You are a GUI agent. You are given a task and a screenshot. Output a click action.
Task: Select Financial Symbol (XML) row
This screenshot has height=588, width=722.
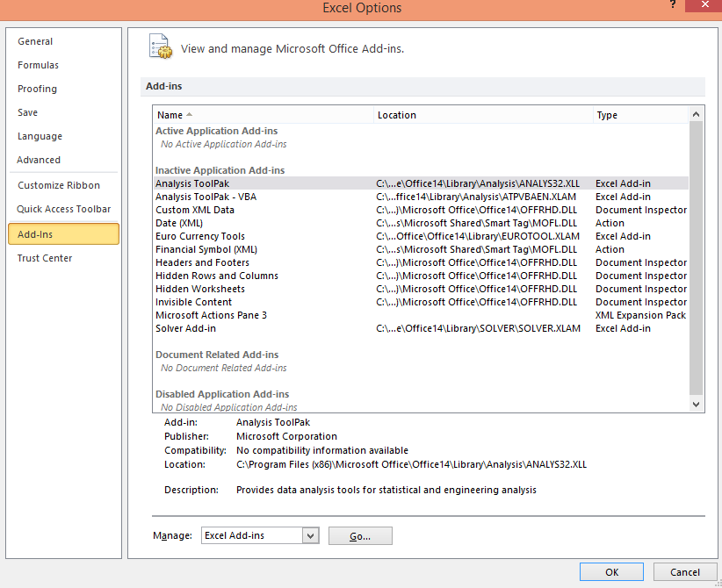[x=421, y=249]
